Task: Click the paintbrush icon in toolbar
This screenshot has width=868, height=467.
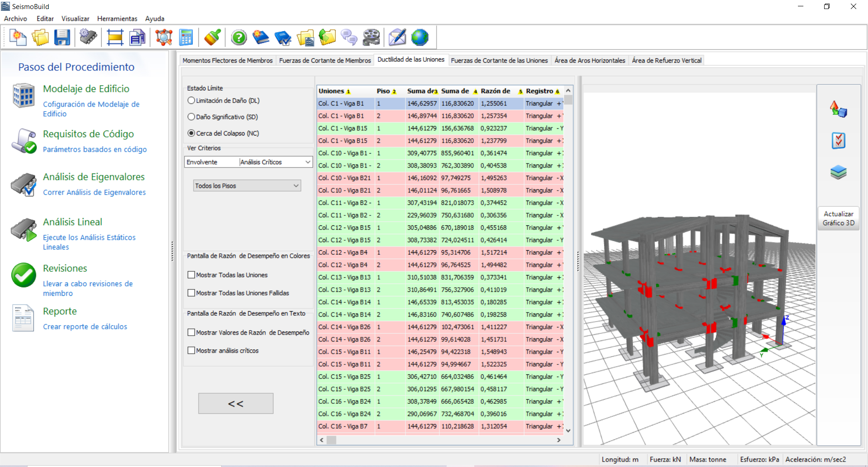Action: (x=212, y=37)
